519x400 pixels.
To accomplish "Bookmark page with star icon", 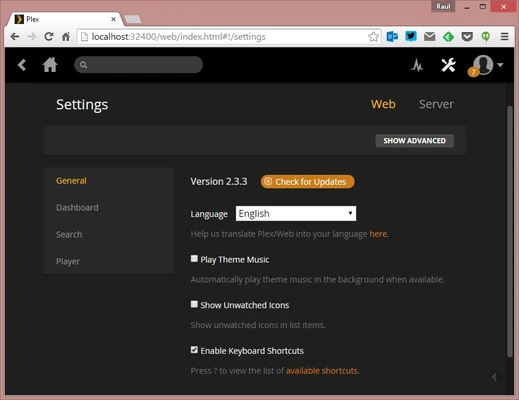I will tap(373, 37).
